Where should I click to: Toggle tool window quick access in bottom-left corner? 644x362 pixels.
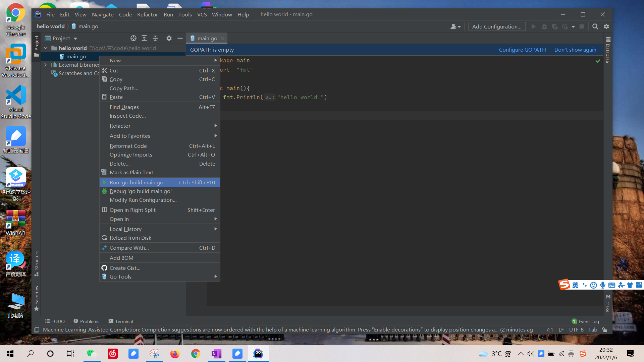click(x=37, y=330)
